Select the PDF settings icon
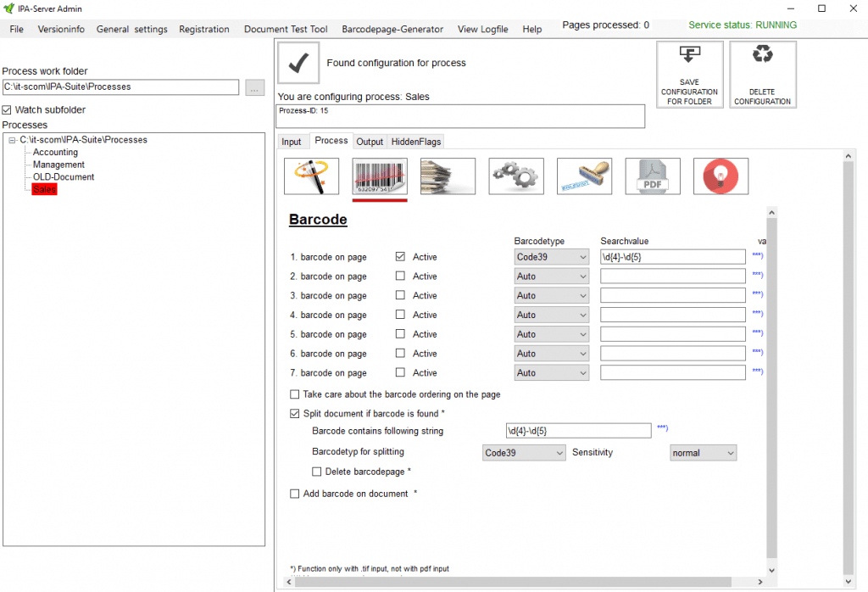 click(653, 176)
